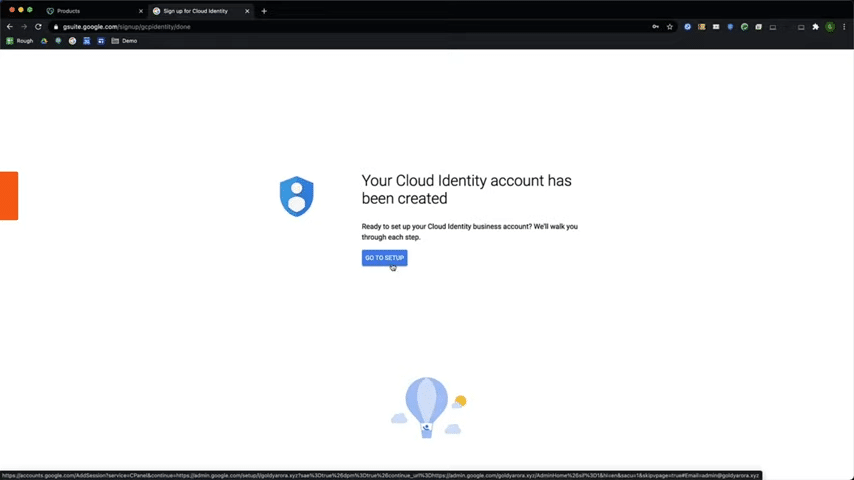The image size is (854, 480).
Task: Select the Sign up for Cloud Identity tab
Action: coord(200,11)
